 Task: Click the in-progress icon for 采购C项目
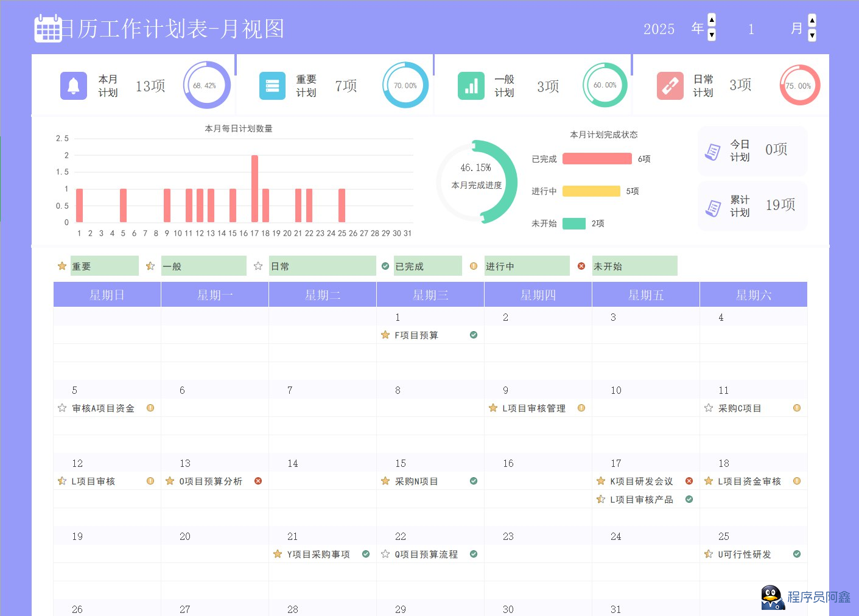coord(797,408)
